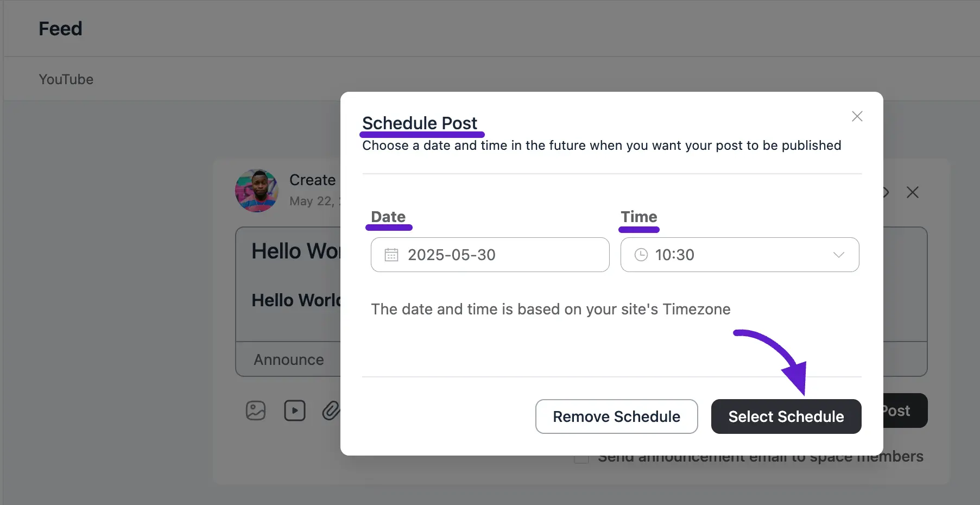Click the clock icon in Time field
The image size is (980, 505).
coord(641,255)
